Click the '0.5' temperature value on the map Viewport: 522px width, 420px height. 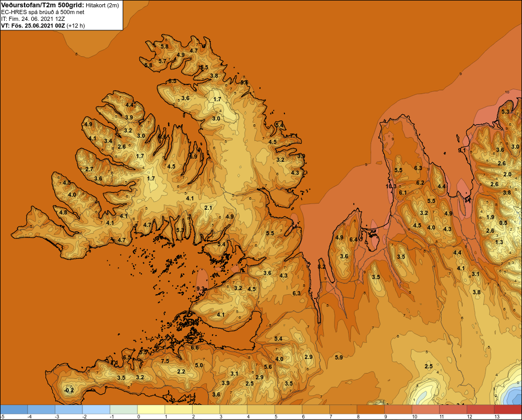point(503,223)
